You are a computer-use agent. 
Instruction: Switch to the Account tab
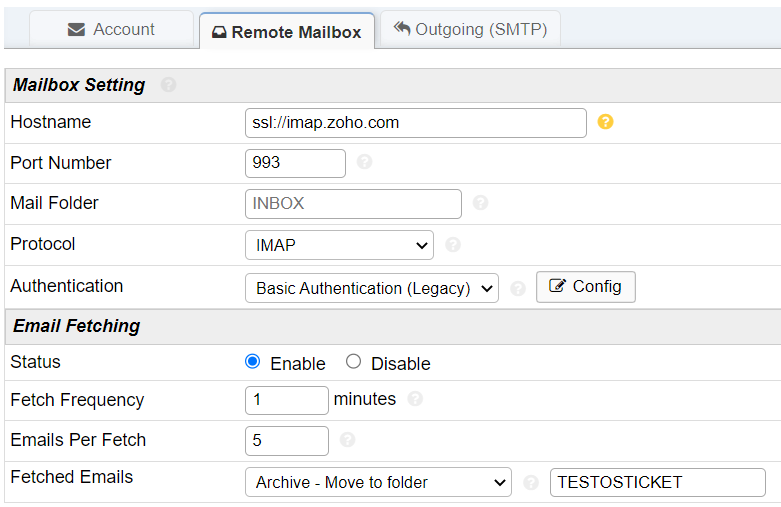(x=111, y=29)
